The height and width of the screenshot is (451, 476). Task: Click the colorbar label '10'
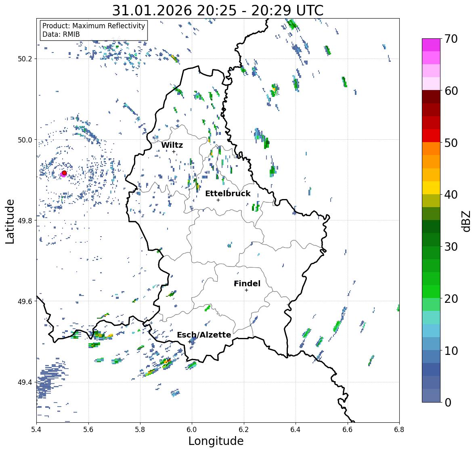(451, 350)
